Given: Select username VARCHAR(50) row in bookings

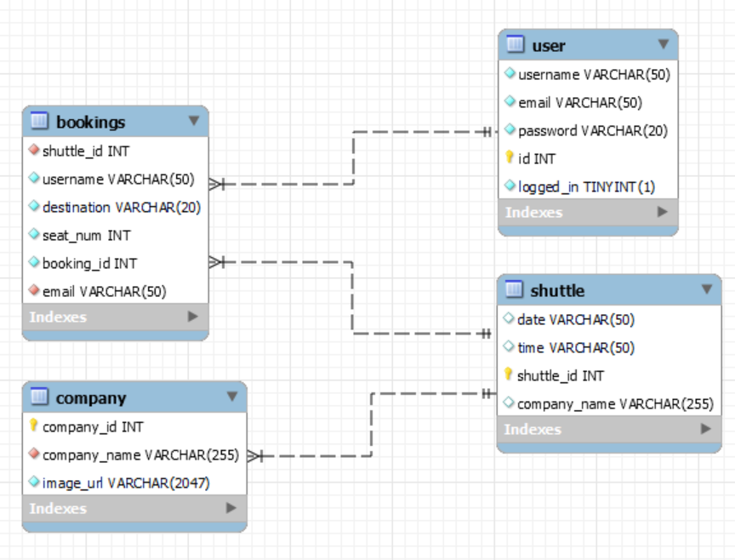Looking at the screenshot, I should tap(116, 180).
